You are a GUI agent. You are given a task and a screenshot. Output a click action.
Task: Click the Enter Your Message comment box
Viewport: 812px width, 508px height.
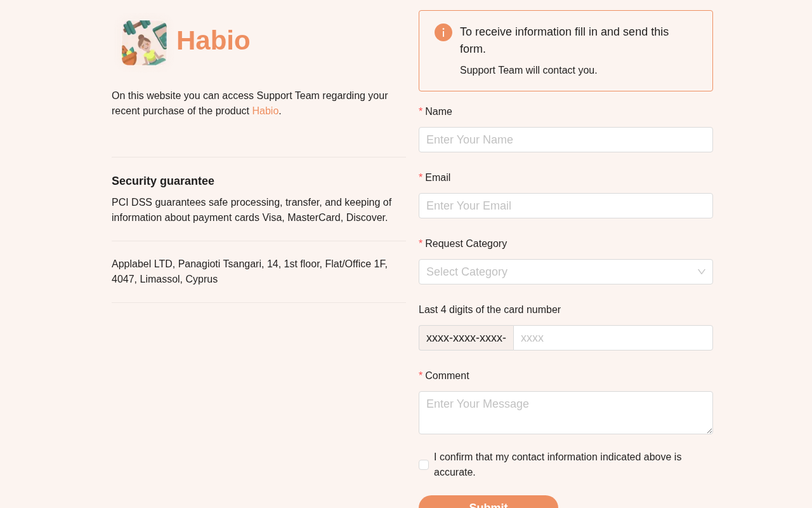coord(565,412)
